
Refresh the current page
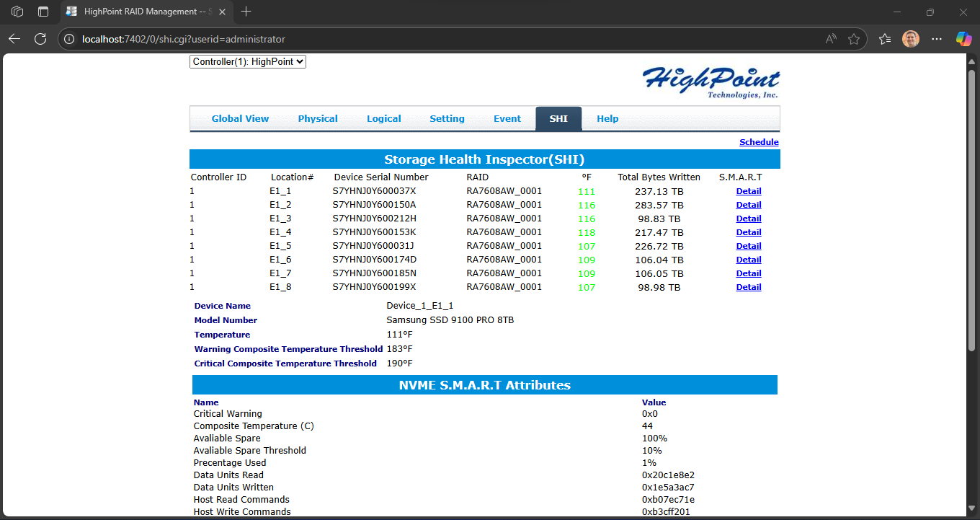tap(41, 39)
